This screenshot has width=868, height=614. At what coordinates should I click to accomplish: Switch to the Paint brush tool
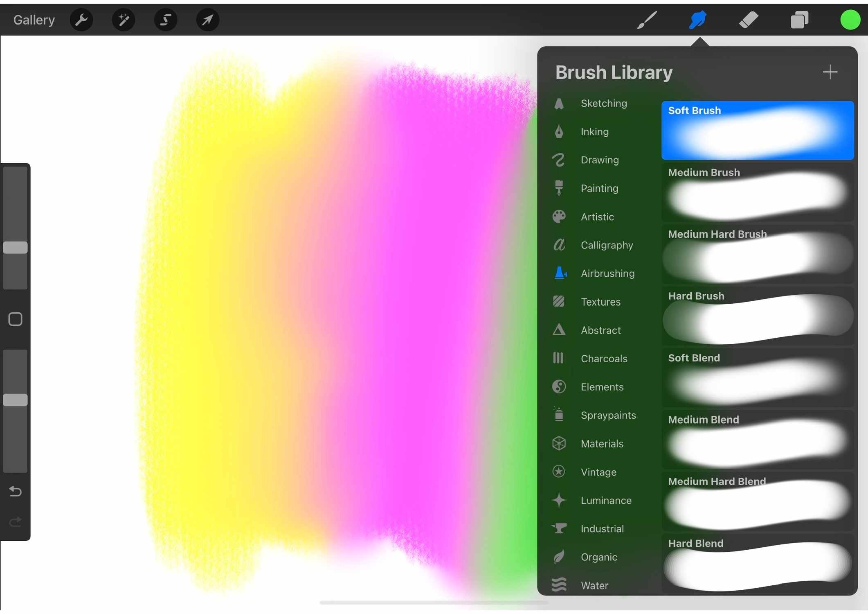[x=646, y=19]
